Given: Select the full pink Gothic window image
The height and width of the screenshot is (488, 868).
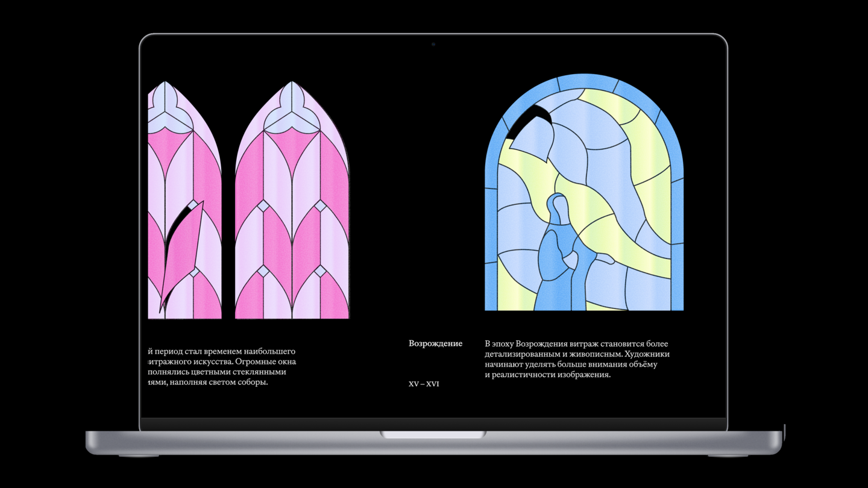Looking at the screenshot, I should pos(292,200).
